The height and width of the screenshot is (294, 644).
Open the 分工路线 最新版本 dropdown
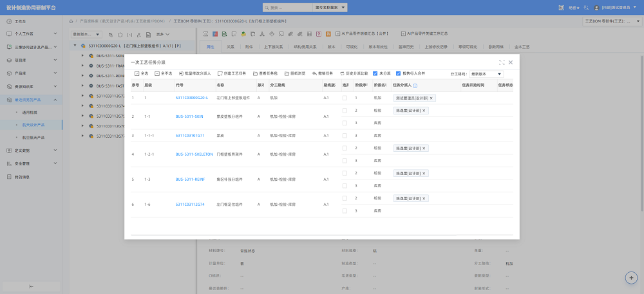[486, 74]
